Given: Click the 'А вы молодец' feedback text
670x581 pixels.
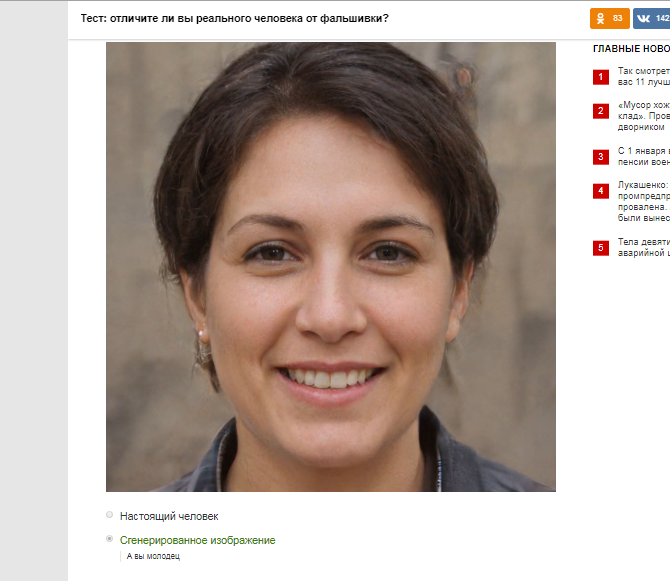Looking at the screenshot, I should click(153, 556).
